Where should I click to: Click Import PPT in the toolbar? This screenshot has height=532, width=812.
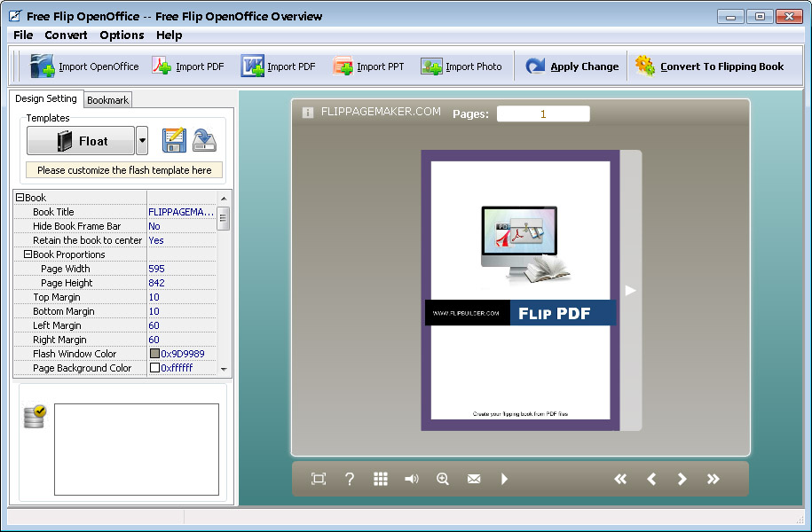[368, 66]
